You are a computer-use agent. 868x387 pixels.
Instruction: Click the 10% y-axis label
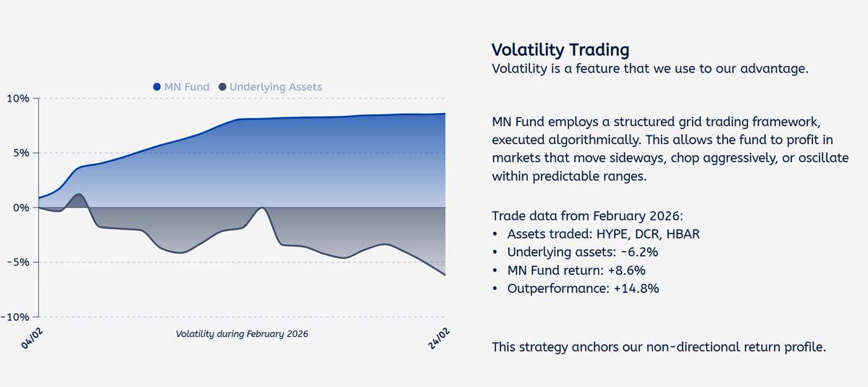coord(17,99)
